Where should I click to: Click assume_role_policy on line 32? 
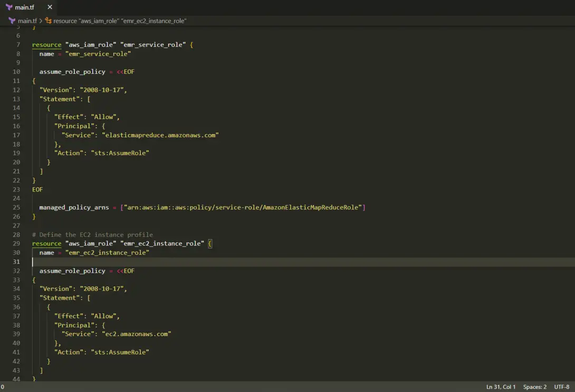click(x=72, y=271)
